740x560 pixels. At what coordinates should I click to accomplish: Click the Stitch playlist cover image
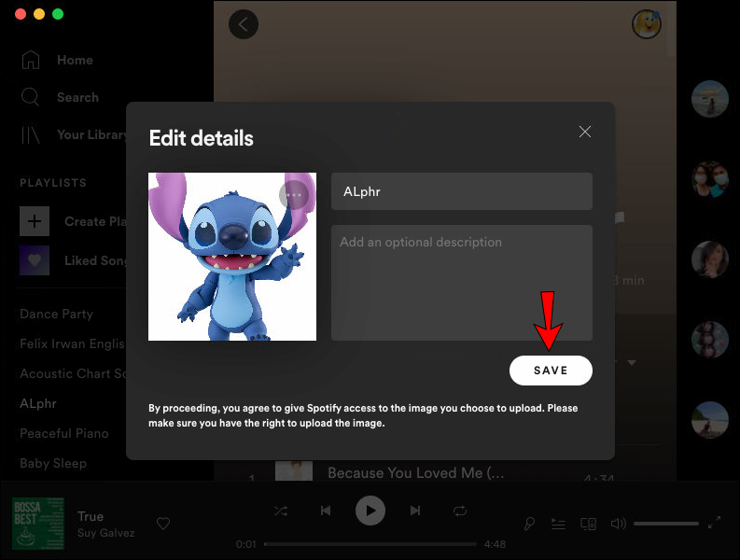pyautogui.click(x=232, y=257)
